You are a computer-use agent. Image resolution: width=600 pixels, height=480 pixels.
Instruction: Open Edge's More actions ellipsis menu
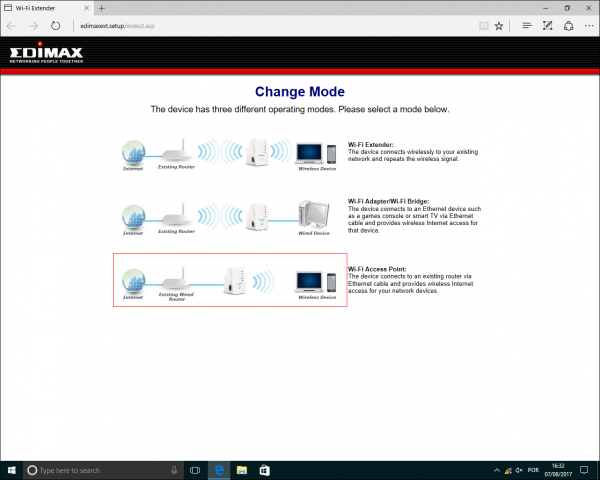click(589, 26)
